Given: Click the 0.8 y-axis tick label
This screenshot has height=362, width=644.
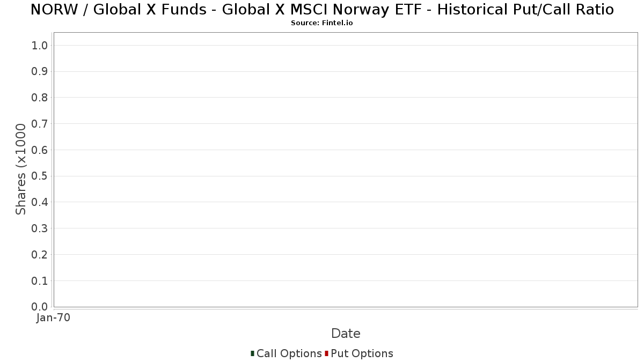Looking at the screenshot, I should coord(40,98).
